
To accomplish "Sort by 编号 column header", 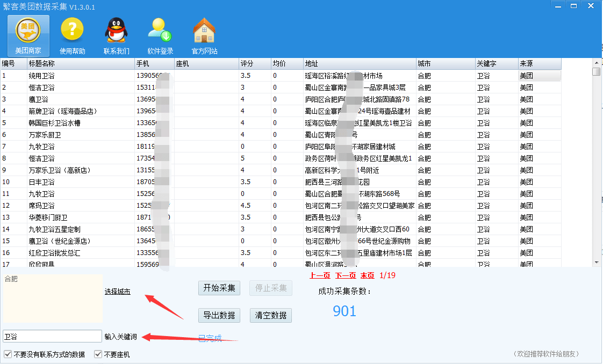I will point(14,64).
